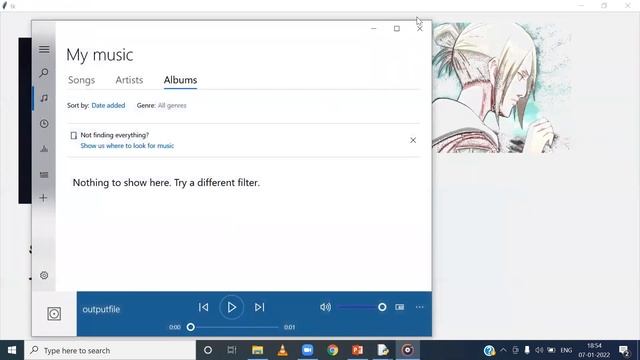Switch to mini view player
This screenshot has width=640, height=360.
tap(400, 307)
